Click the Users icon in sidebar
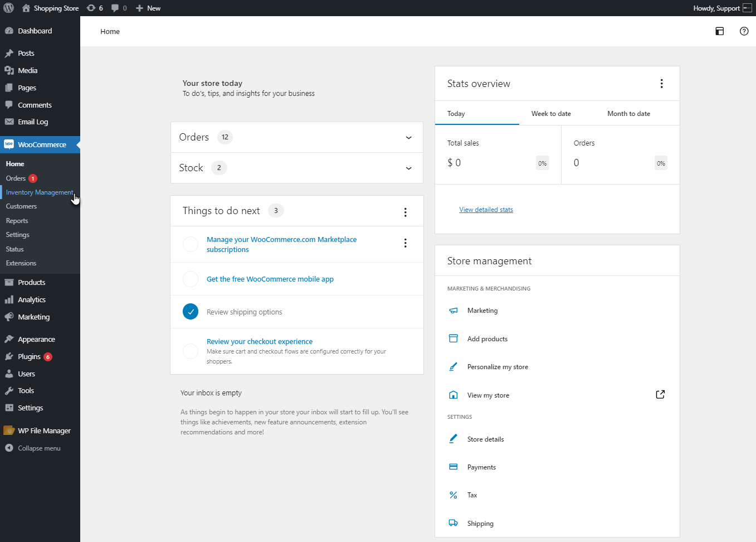The image size is (756, 542). pyautogui.click(x=9, y=374)
